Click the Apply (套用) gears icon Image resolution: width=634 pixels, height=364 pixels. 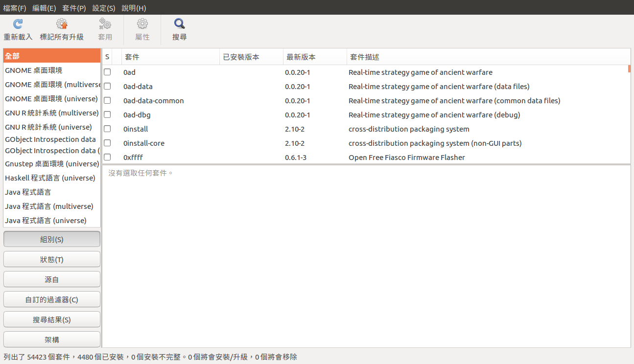pyautogui.click(x=105, y=24)
